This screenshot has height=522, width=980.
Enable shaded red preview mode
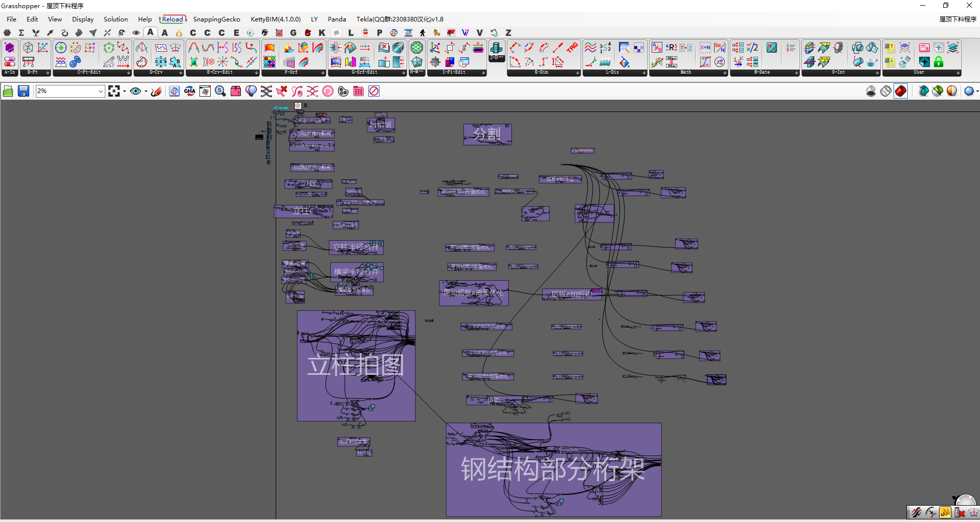click(x=901, y=92)
